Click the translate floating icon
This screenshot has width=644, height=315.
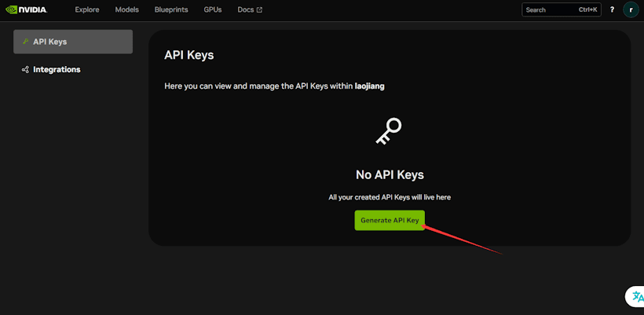click(636, 296)
